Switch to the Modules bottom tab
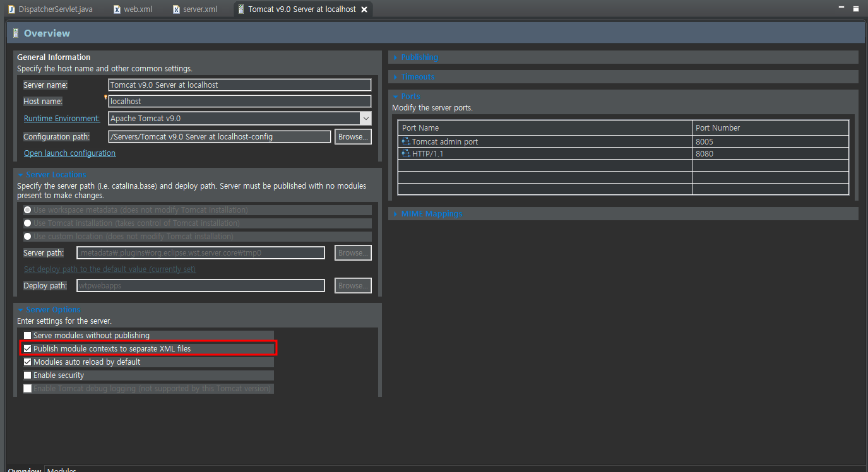This screenshot has height=472, width=868. pyautogui.click(x=62, y=469)
